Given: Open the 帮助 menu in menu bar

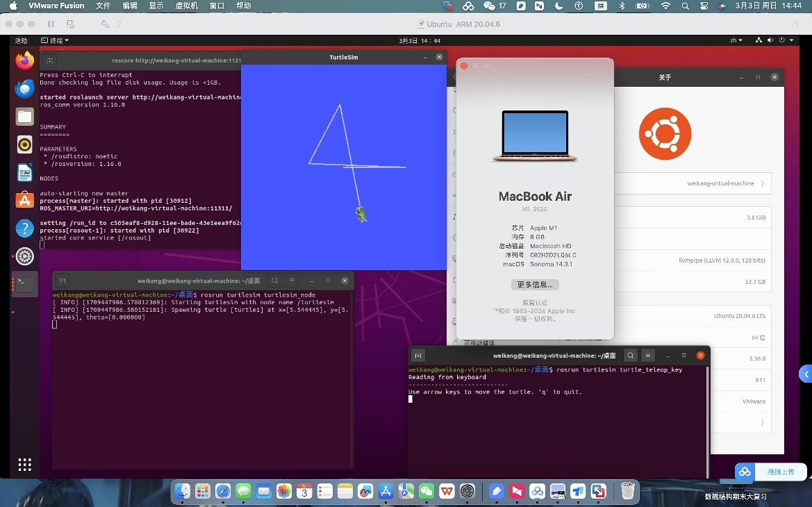Looking at the screenshot, I should (x=243, y=6).
